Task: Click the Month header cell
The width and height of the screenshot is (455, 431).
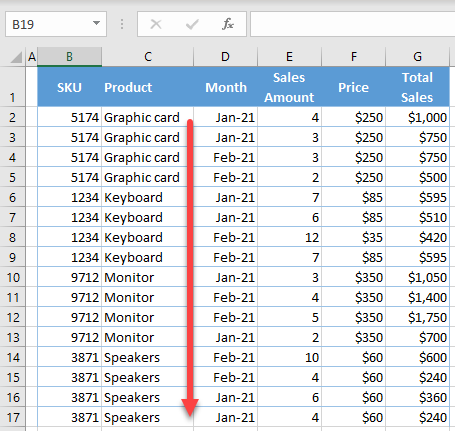Action: [225, 87]
